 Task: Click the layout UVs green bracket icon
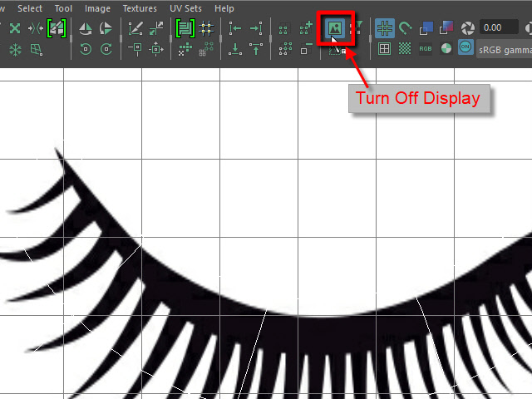pyautogui.click(x=184, y=28)
